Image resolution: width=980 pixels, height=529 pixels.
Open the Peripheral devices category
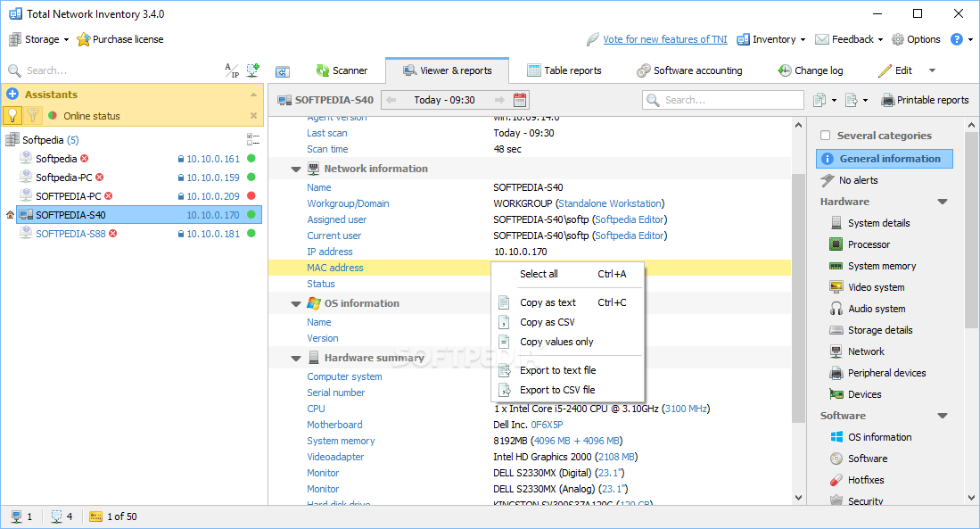pyautogui.click(x=877, y=373)
